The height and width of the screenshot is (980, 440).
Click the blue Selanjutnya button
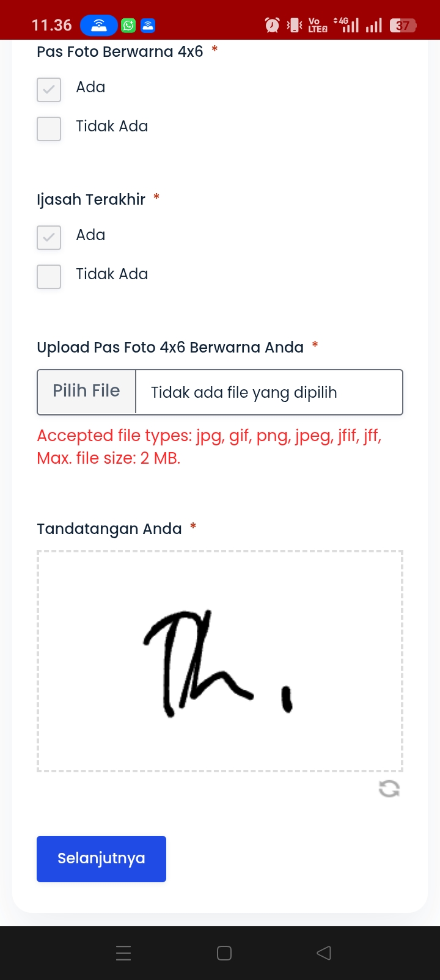coord(101,858)
